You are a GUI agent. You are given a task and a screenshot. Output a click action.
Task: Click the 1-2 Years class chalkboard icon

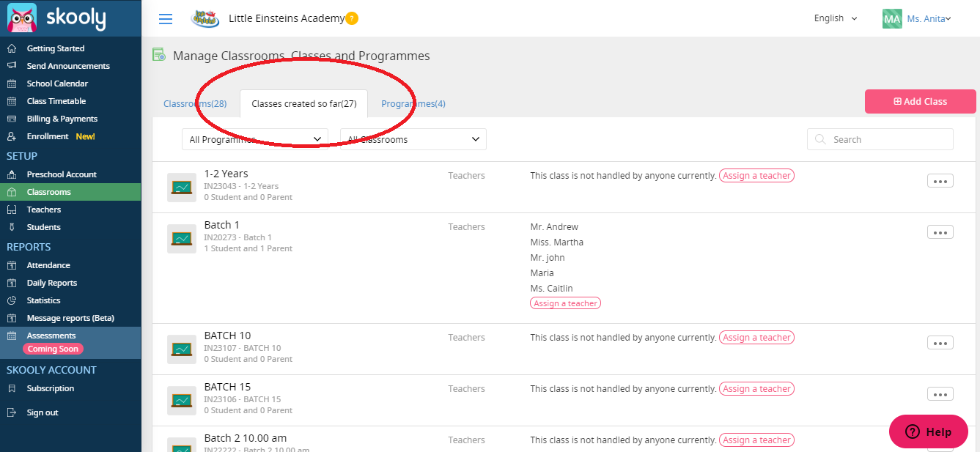181,188
